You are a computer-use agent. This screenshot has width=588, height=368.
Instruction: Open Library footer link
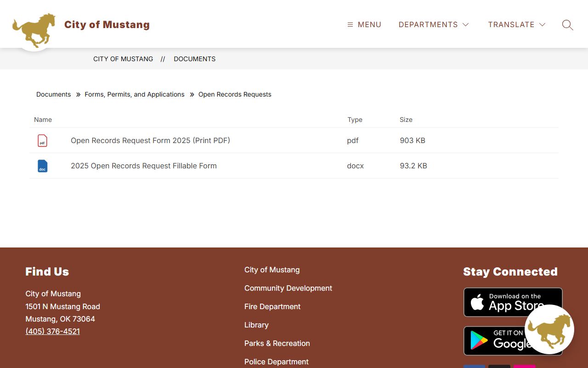click(256, 325)
